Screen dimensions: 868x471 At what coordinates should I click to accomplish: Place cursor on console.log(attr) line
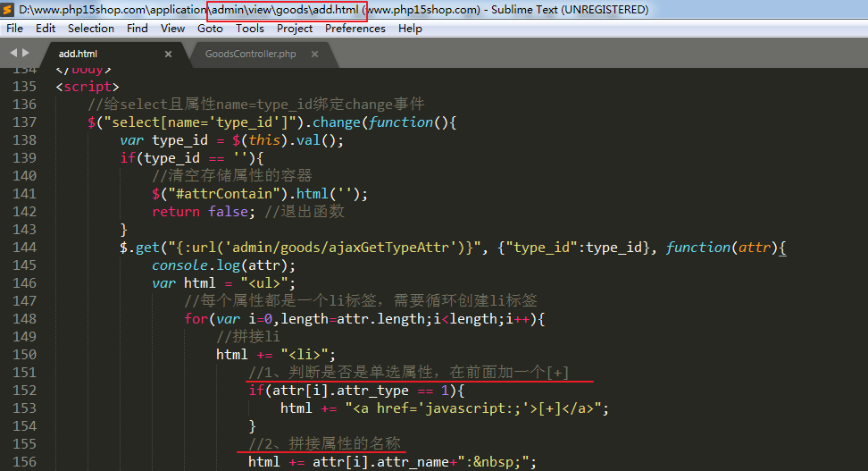(x=223, y=265)
